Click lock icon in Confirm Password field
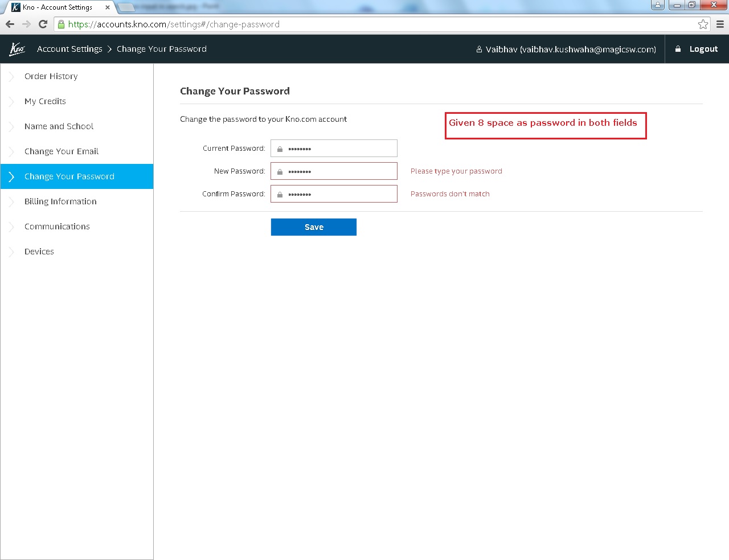Image resolution: width=729 pixels, height=560 pixels. (x=280, y=195)
